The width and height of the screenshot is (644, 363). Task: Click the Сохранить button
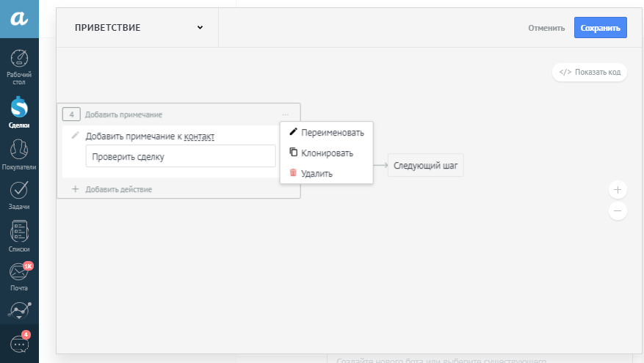coord(600,28)
